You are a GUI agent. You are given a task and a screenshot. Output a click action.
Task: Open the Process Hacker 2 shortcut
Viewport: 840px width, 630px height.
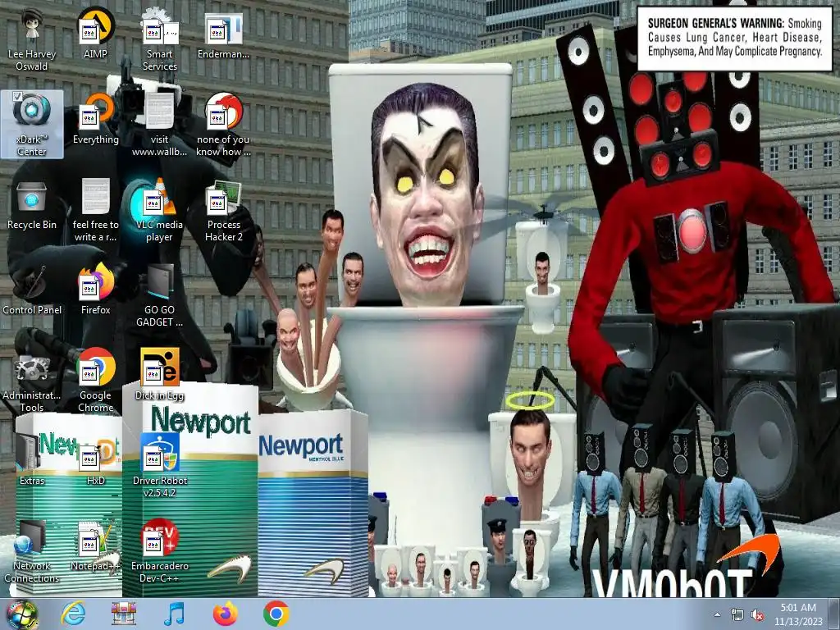point(223,210)
